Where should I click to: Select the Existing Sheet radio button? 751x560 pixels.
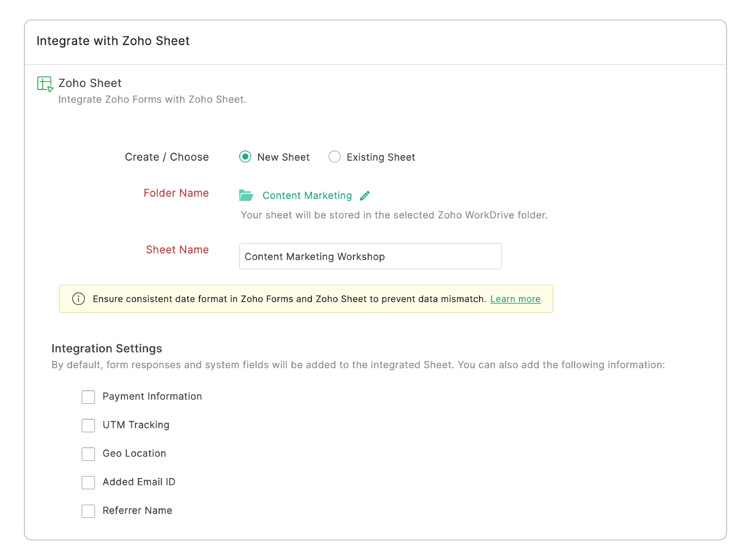(334, 157)
